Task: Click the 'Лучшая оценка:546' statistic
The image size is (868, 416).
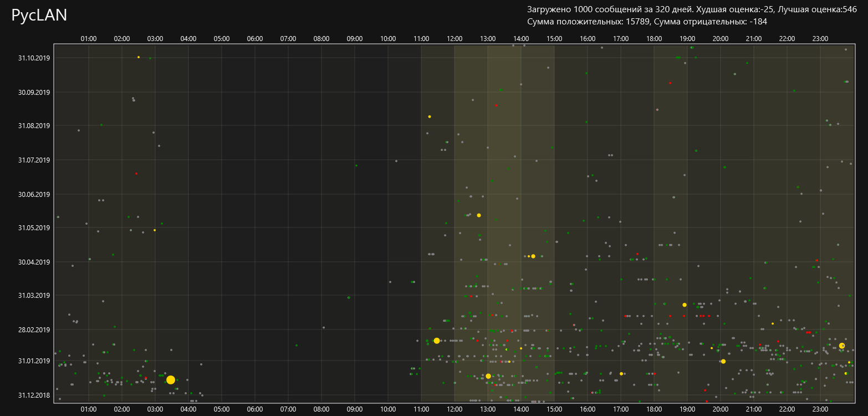Action: click(x=818, y=9)
